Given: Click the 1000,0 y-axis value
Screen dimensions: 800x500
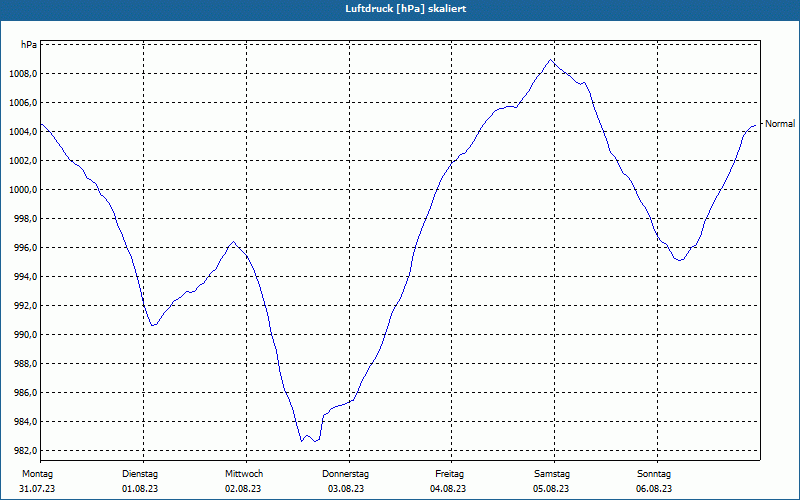Looking at the screenshot, I should tap(23, 190).
